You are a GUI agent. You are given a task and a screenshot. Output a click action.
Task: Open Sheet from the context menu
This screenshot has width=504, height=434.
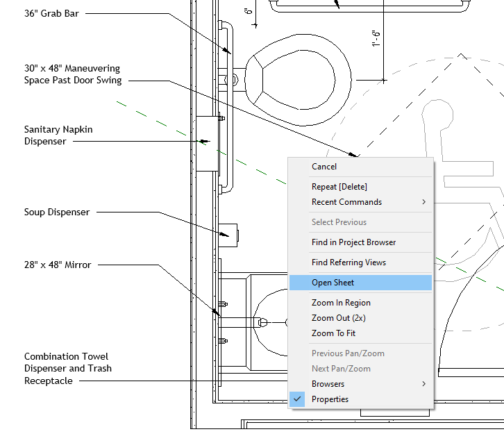[x=333, y=283]
